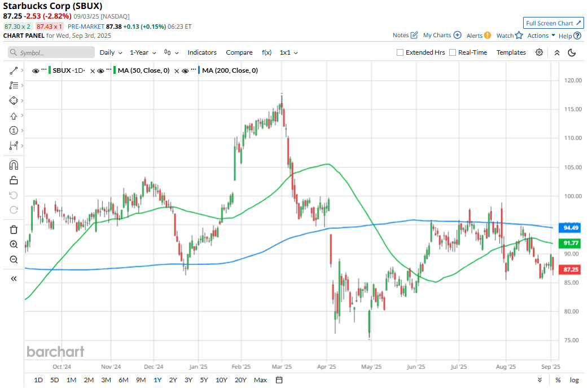Open the custom date range calendar icon
This screenshot has width=588, height=389.
pos(279,380)
